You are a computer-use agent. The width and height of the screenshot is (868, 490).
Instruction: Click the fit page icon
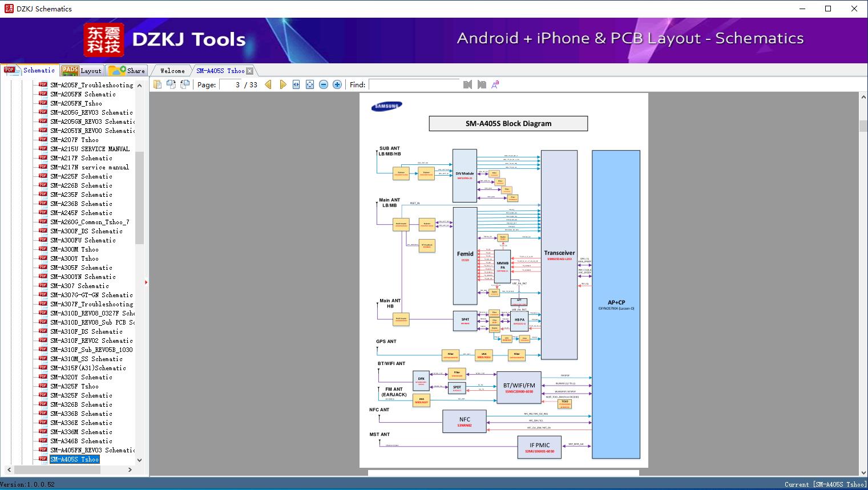310,84
